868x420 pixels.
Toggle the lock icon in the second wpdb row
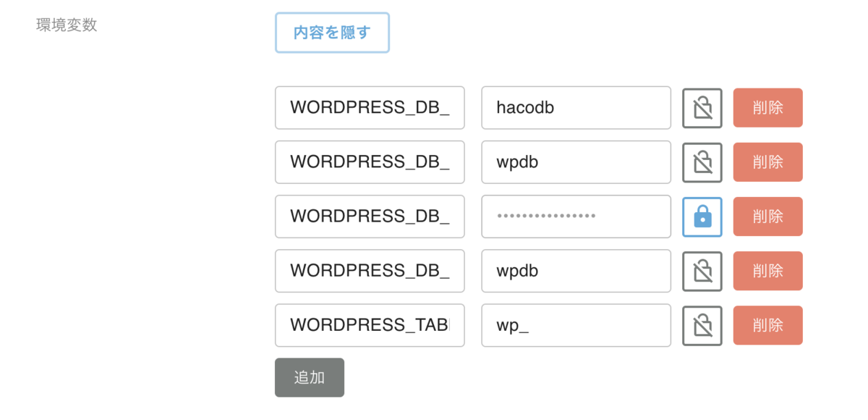702,271
